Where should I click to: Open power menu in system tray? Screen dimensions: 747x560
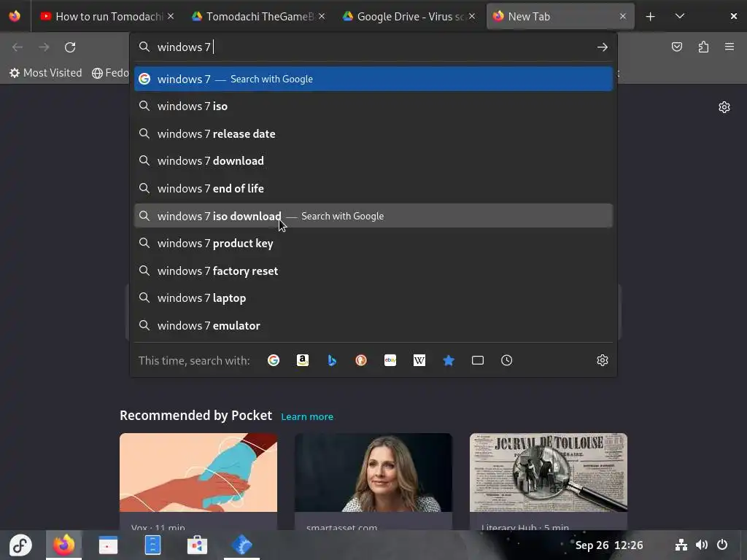722,545
